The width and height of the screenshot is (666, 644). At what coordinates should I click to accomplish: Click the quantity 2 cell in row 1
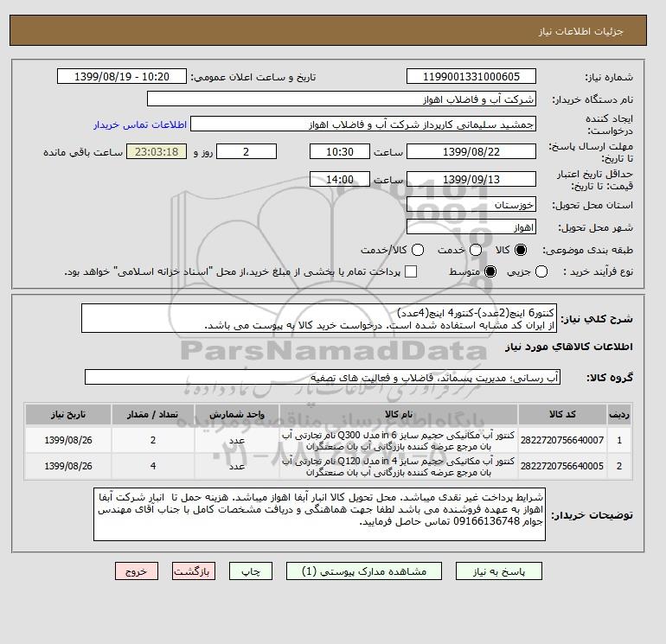(x=153, y=440)
